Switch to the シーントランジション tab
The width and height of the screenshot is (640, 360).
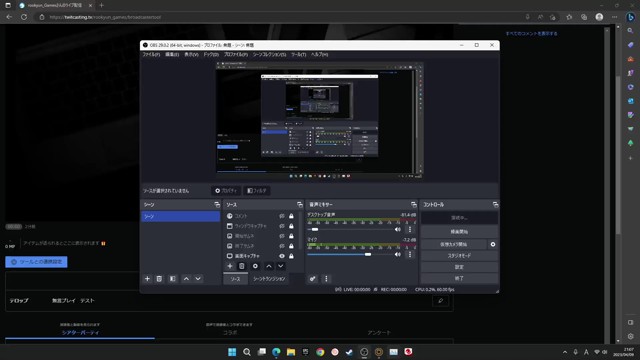tap(269, 279)
